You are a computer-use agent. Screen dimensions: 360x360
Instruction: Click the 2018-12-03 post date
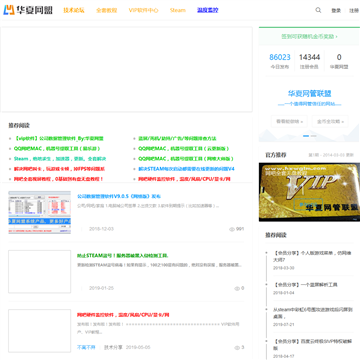tap(101, 229)
